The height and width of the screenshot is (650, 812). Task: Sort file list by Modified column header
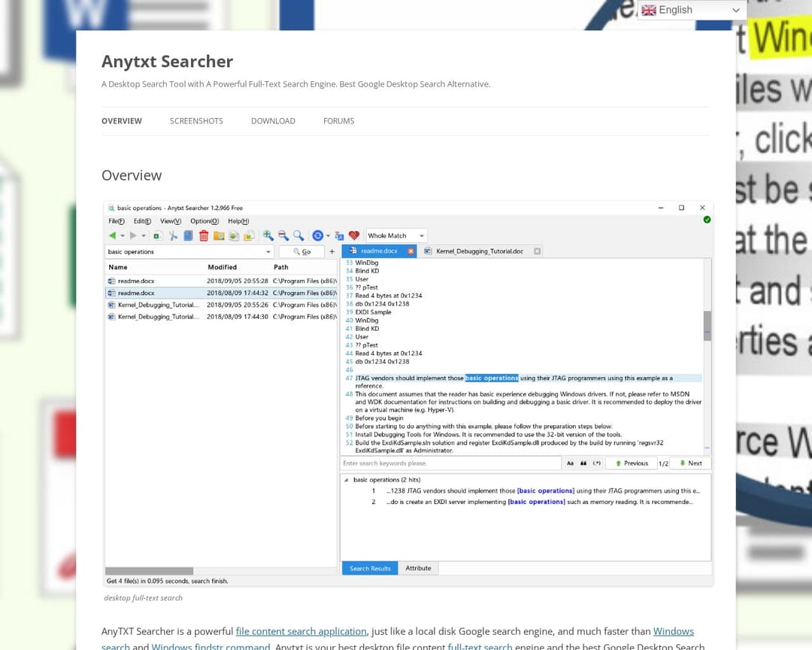[222, 268]
